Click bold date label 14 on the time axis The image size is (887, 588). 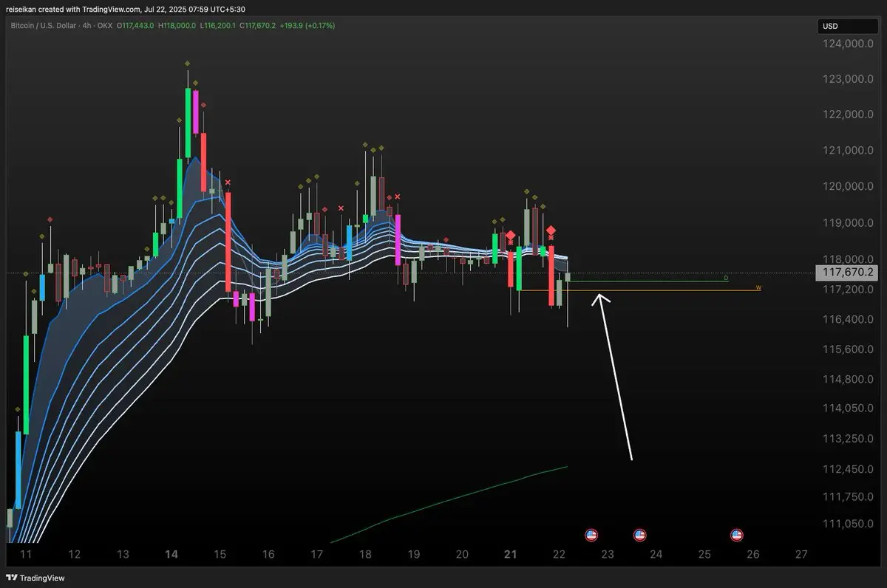tap(171, 554)
